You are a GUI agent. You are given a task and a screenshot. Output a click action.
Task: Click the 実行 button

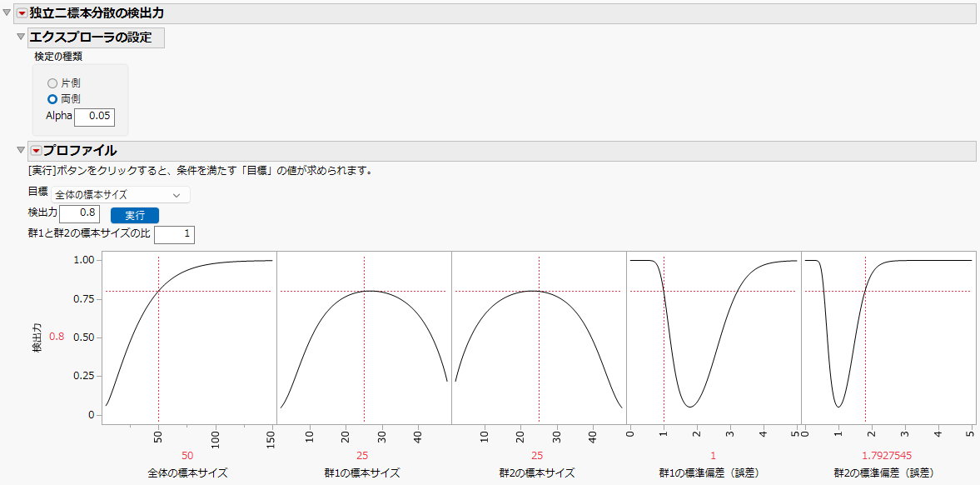pyautogui.click(x=134, y=215)
